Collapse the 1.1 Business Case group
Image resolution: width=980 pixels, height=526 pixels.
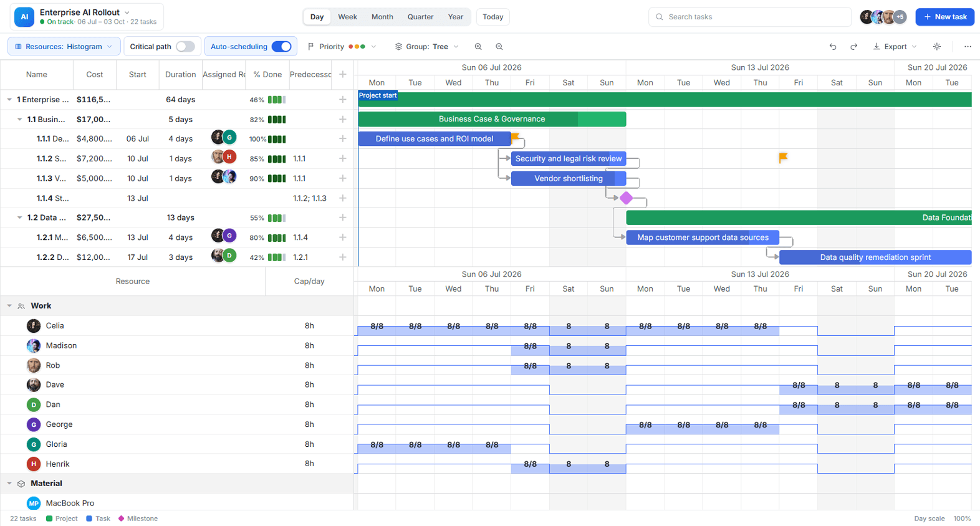click(19, 120)
